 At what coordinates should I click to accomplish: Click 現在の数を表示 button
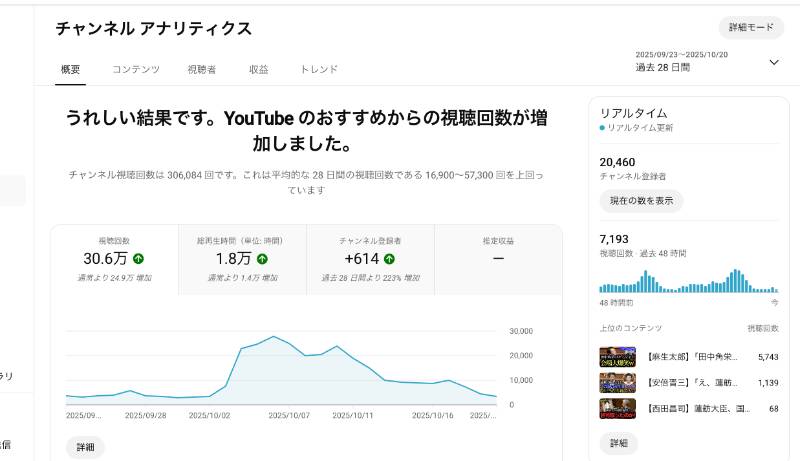click(x=641, y=201)
